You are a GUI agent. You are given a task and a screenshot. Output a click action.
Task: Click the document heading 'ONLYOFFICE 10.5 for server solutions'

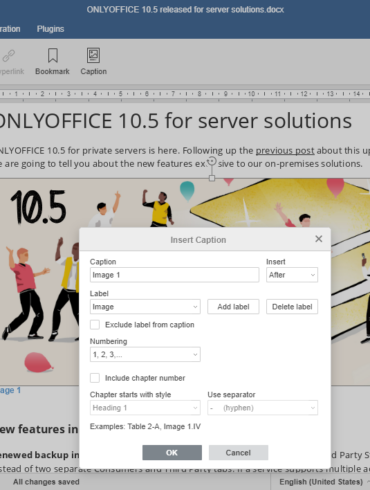[175, 121]
